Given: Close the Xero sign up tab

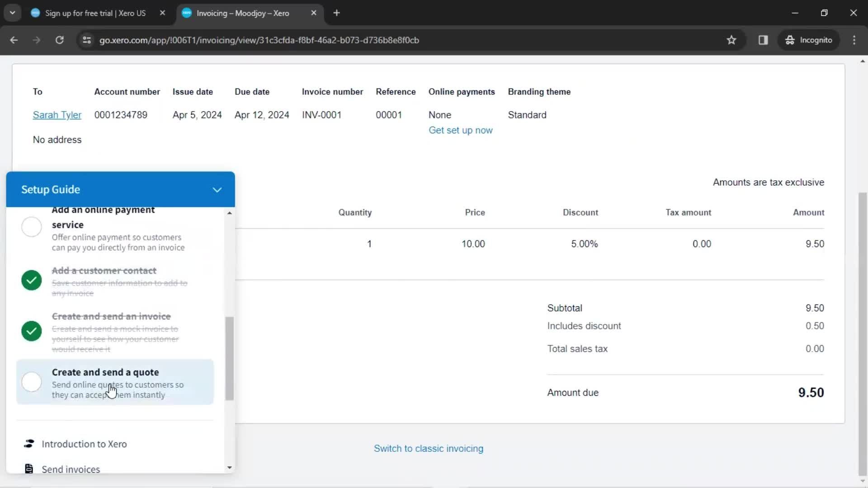Looking at the screenshot, I should pyautogui.click(x=162, y=13).
